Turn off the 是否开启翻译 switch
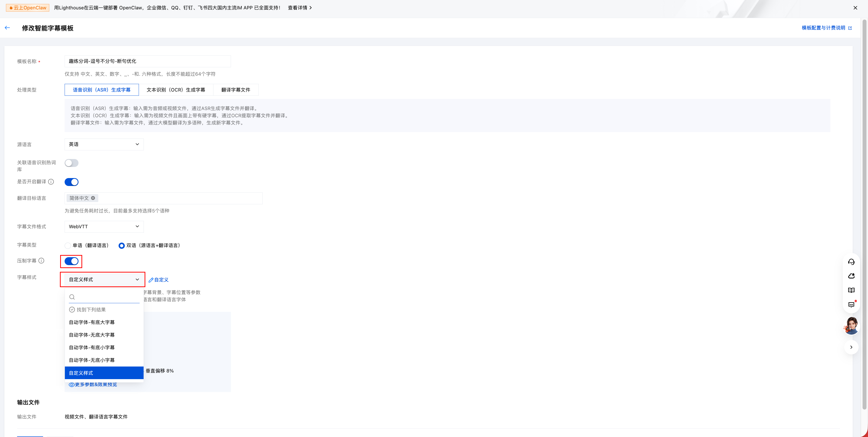 pyautogui.click(x=72, y=182)
